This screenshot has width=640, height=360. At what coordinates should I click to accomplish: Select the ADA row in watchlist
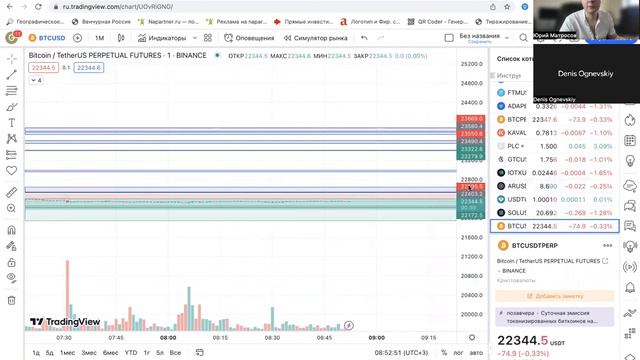tap(554, 106)
